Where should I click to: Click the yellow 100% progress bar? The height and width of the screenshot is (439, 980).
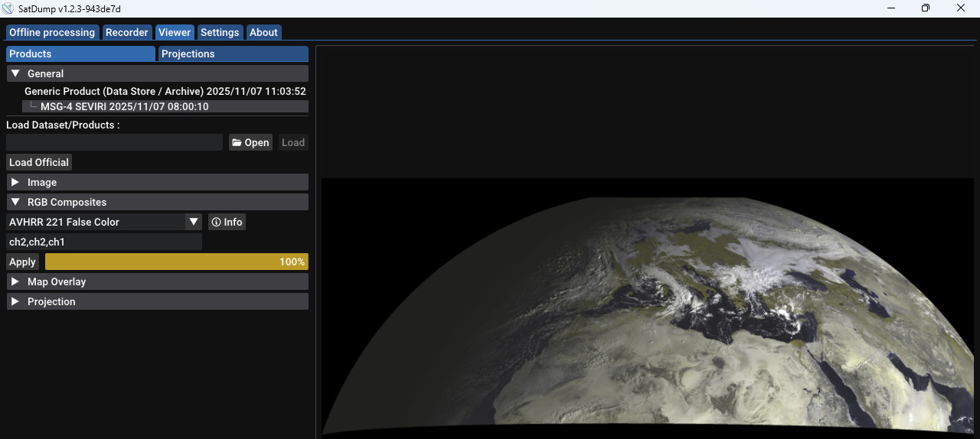(x=176, y=262)
